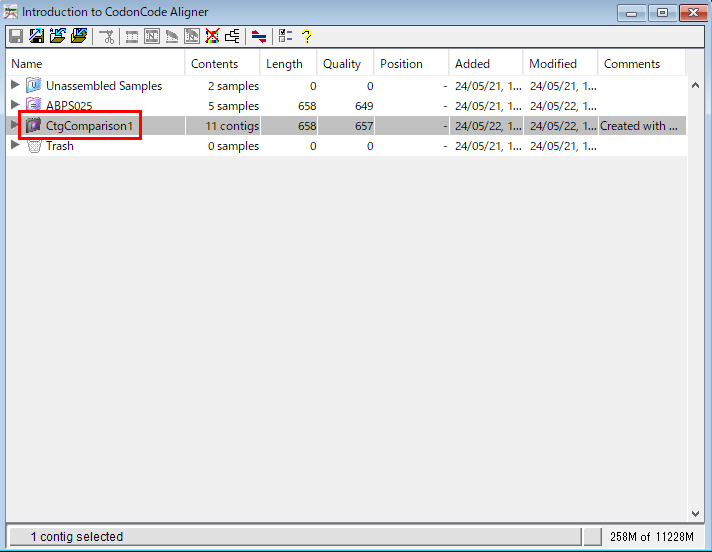Screen dimensions: 712x552
Task: Expand the ABPS025 contig tree node
Action: pos(15,106)
